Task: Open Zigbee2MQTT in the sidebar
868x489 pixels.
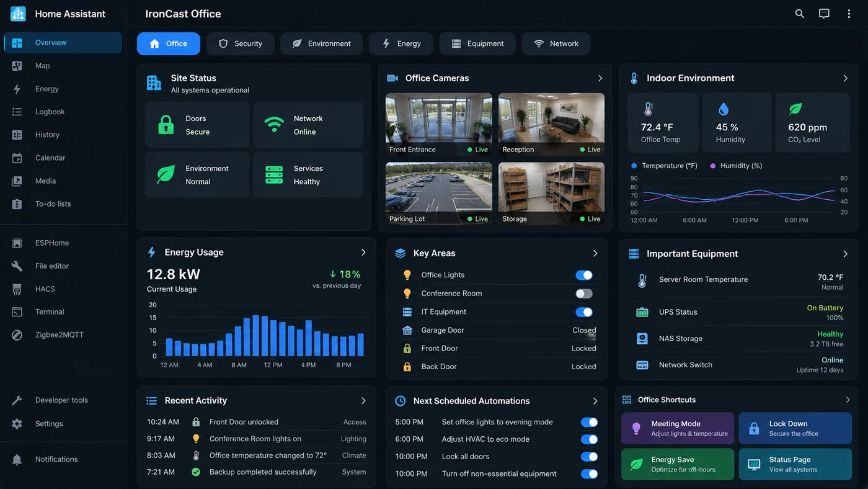Action: pyautogui.click(x=63, y=334)
